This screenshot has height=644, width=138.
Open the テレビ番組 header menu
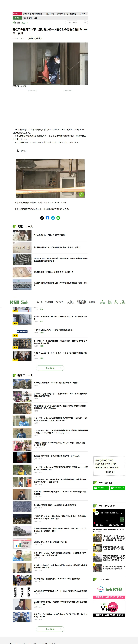tap(49, 302)
